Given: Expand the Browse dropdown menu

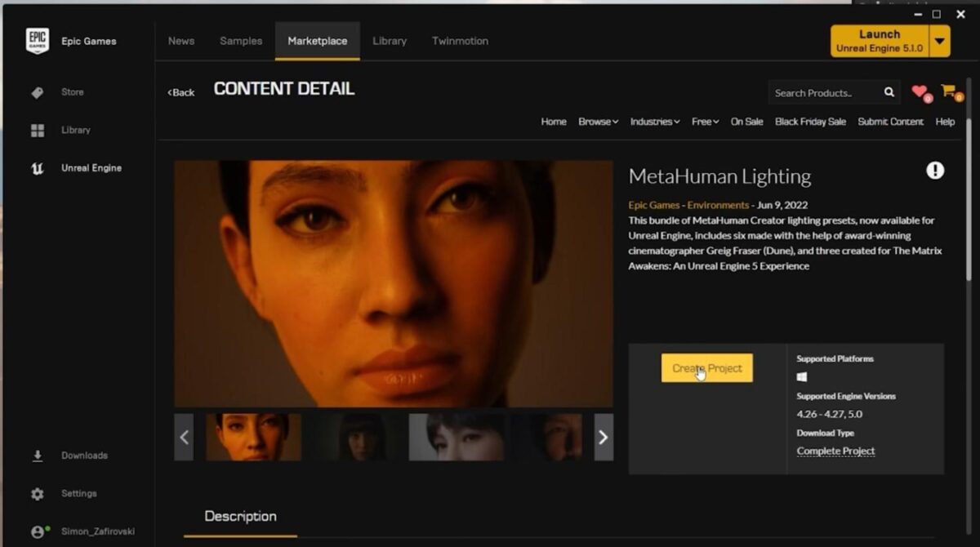Looking at the screenshot, I should click(598, 122).
